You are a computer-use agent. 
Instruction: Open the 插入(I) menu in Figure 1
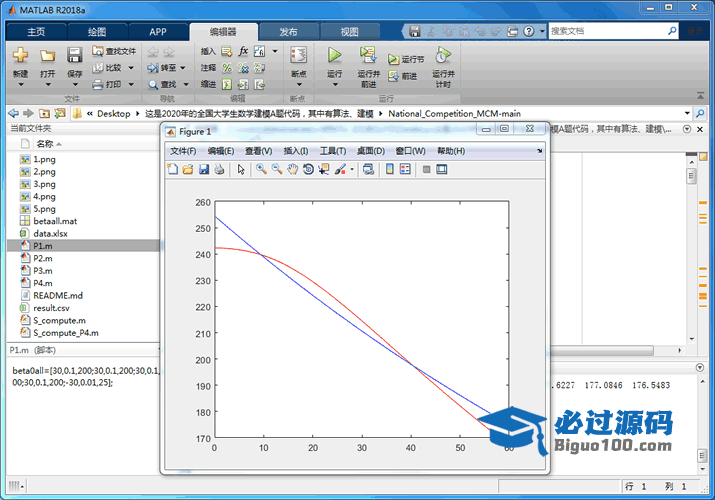coord(296,151)
